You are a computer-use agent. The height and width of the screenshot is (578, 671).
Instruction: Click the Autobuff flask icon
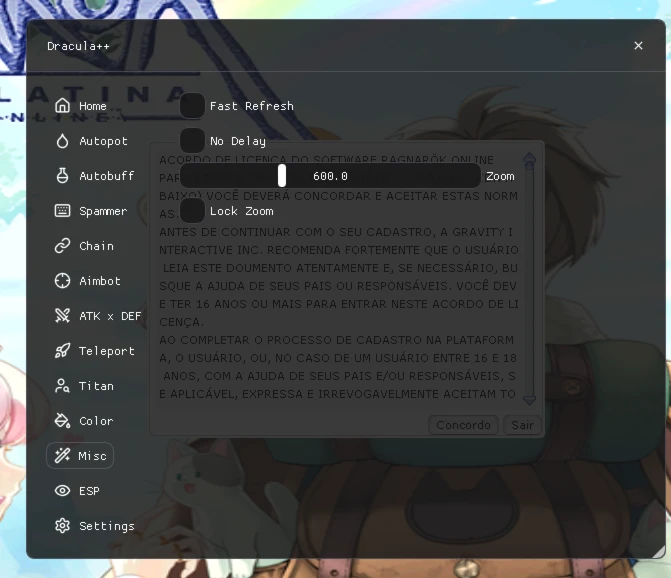click(x=62, y=176)
